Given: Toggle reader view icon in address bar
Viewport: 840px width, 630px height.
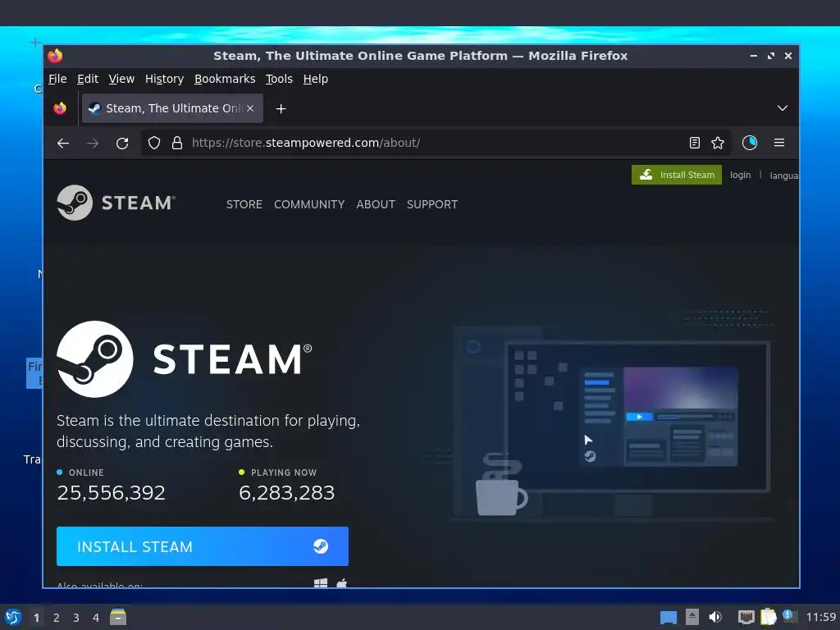Looking at the screenshot, I should tap(694, 143).
